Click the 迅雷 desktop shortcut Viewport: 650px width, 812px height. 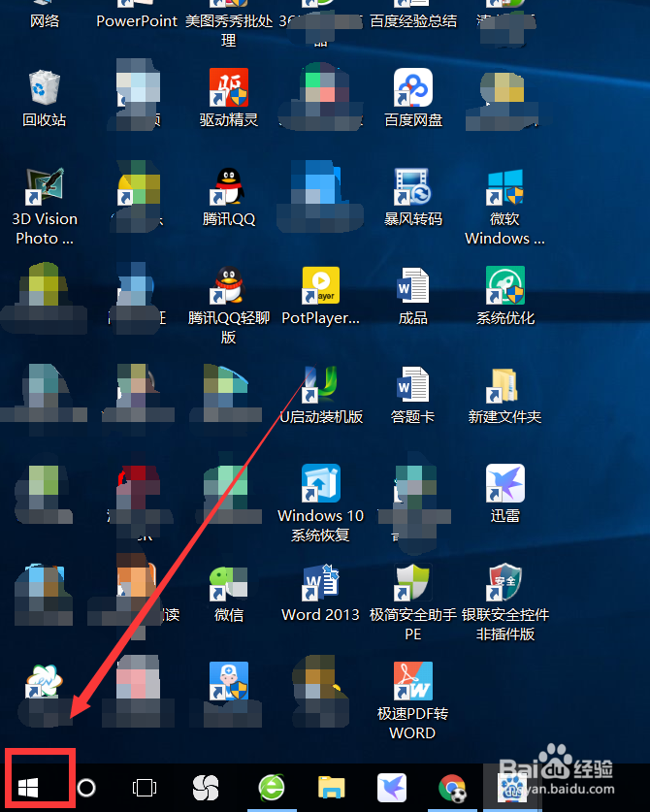pyautogui.click(x=505, y=483)
